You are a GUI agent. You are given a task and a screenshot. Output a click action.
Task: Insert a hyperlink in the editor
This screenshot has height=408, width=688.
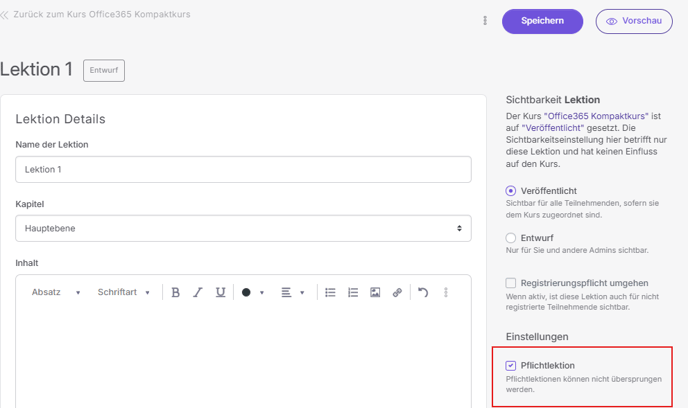click(x=398, y=292)
